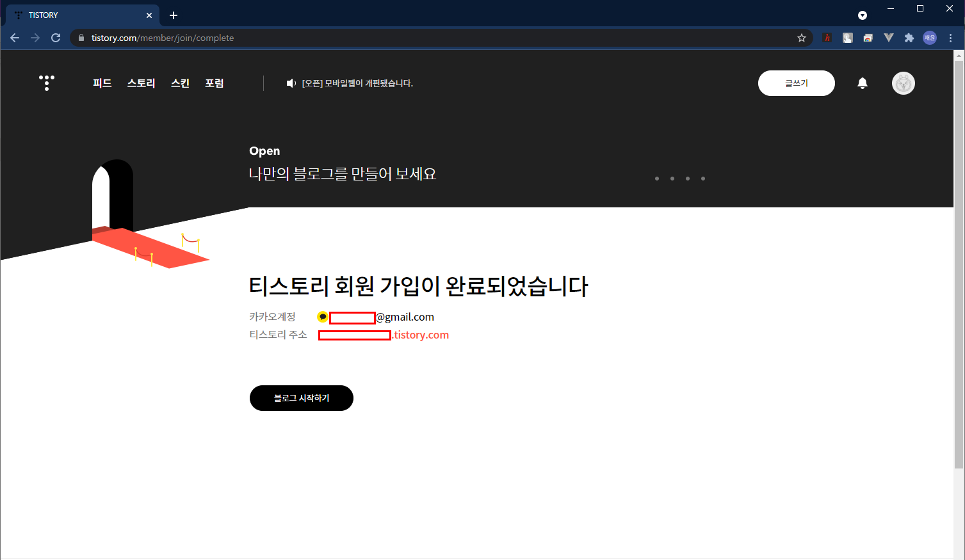This screenshot has width=965, height=560.
Task: Select the third banner carousel dot
Action: click(688, 179)
